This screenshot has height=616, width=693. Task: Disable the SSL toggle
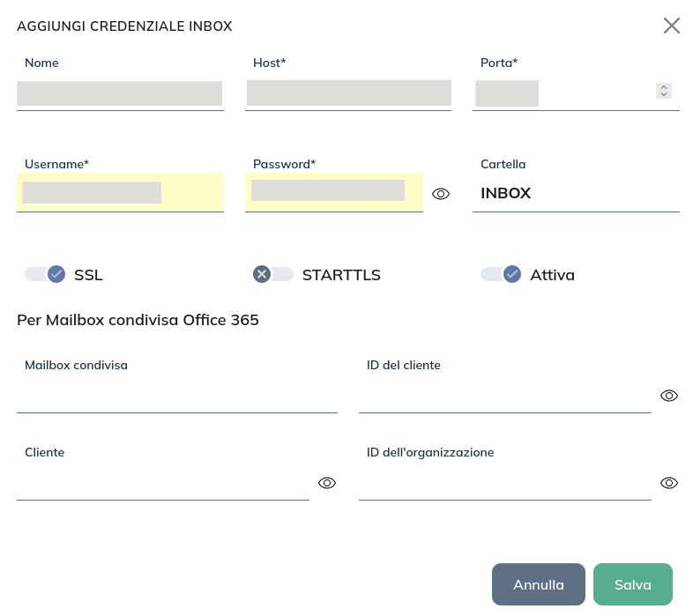(46, 274)
